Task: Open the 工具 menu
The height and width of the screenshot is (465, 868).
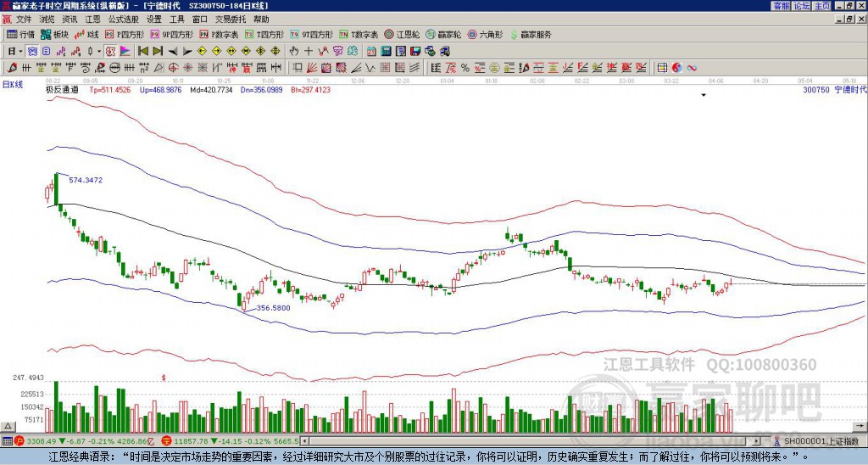Action: click(x=176, y=20)
